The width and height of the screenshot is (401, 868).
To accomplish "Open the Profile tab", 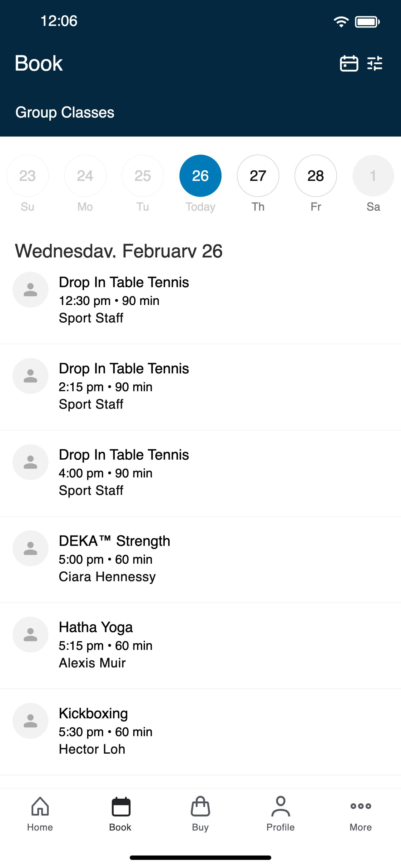I will [x=280, y=814].
